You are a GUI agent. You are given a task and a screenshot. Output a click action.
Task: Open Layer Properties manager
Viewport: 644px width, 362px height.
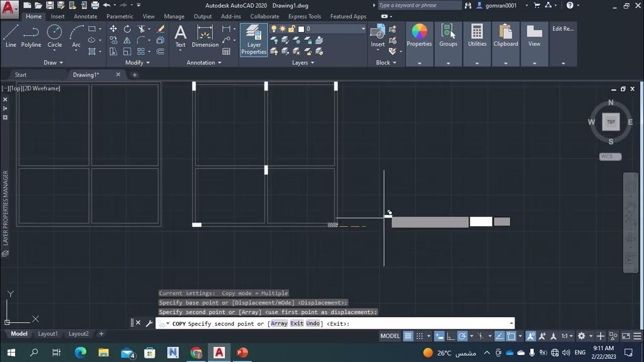click(x=254, y=40)
